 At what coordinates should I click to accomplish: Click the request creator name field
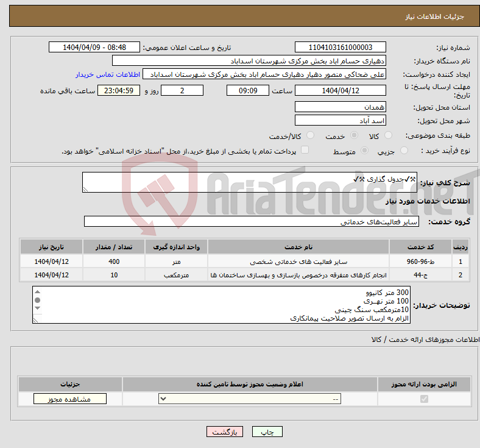tap(264, 74)
